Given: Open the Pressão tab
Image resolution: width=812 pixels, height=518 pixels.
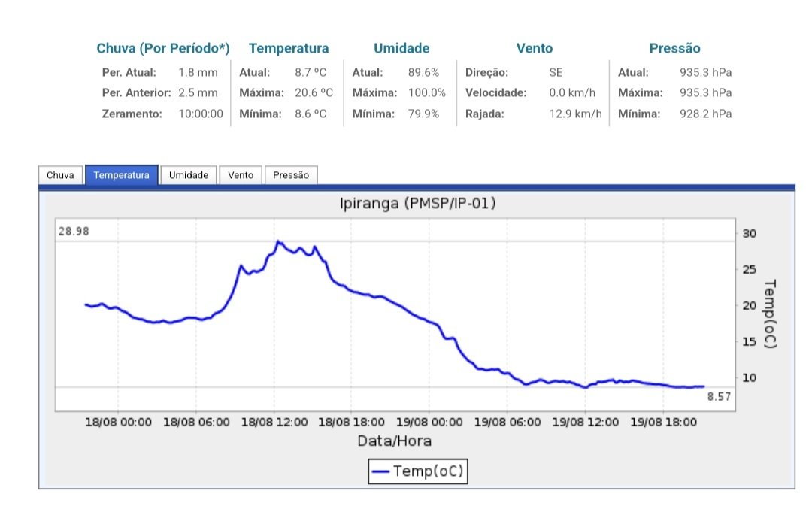Looking at the screenshot, I should coord(291,175).
